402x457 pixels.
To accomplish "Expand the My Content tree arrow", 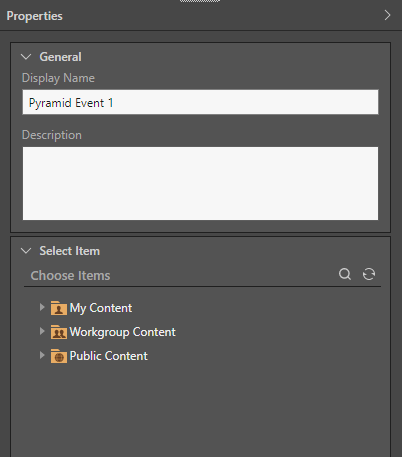I will (x=42, y=307).
